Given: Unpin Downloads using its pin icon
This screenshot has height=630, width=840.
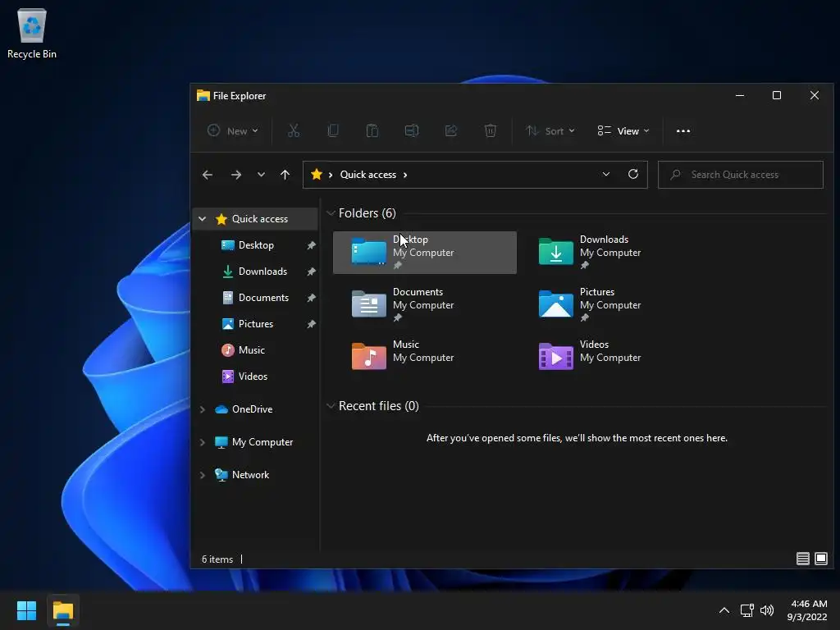Looking at the screenshot, I should (311, 272).
